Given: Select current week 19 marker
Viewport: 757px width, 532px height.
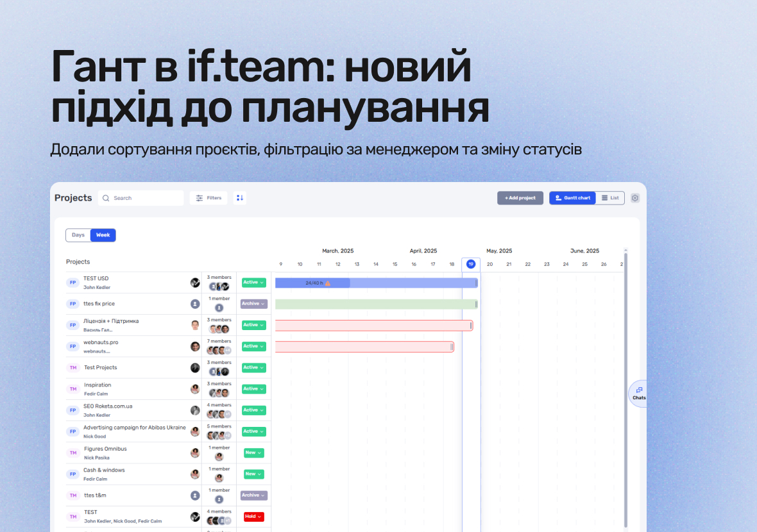Looking at the screenshot, I should 471,264.
